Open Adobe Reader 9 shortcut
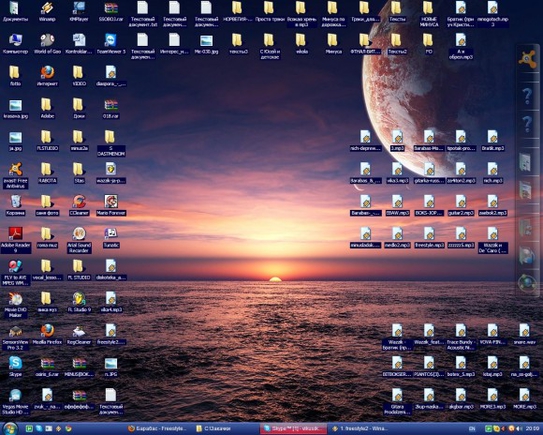 (15, 240)
